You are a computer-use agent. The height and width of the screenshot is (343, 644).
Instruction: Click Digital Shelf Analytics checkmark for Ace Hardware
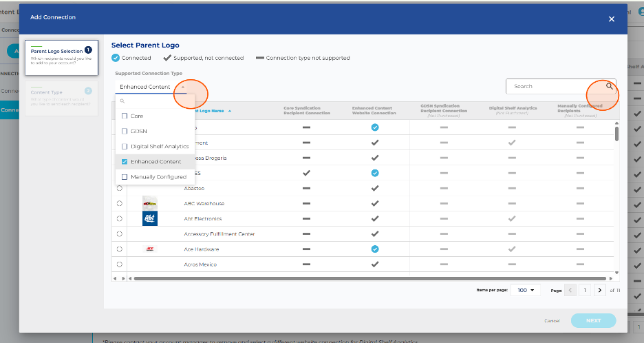(x=512, y=249)
